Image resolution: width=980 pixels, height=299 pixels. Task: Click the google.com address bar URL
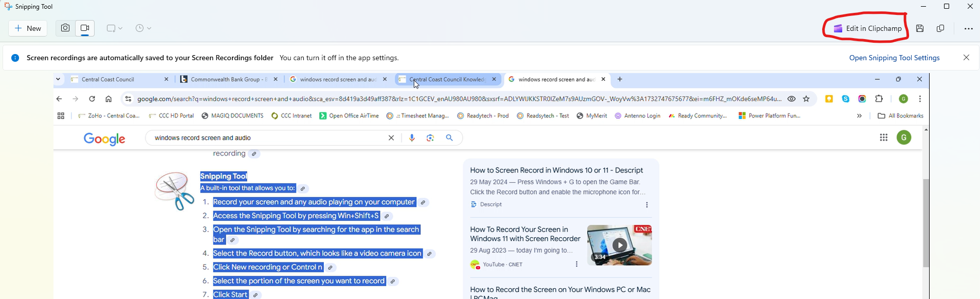459,99
